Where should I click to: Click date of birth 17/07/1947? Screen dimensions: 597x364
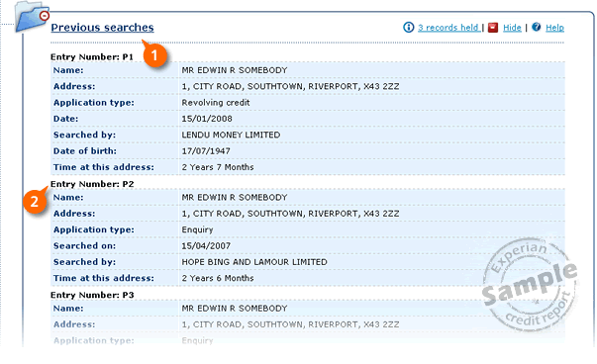206,151
